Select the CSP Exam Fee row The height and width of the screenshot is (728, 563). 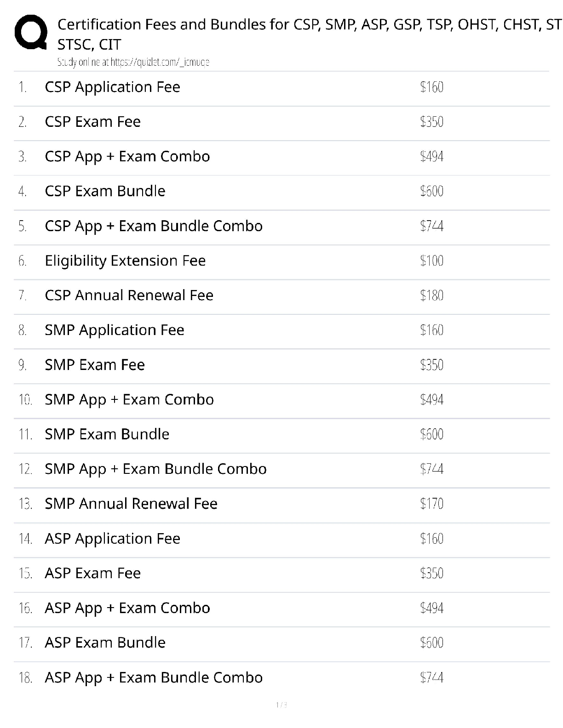(x=281, y=122)
